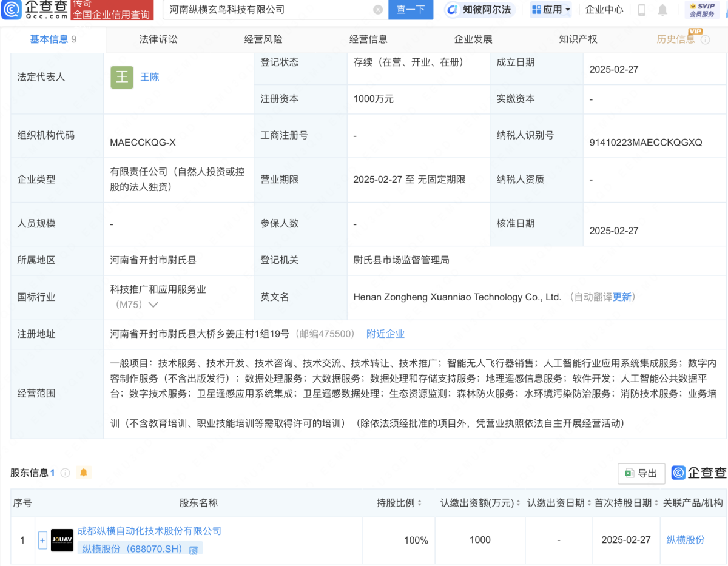728x566 pixels.
Task: Open SVIP 会员服务 badge
Action: pyautogui.click(x=702, y=10)
